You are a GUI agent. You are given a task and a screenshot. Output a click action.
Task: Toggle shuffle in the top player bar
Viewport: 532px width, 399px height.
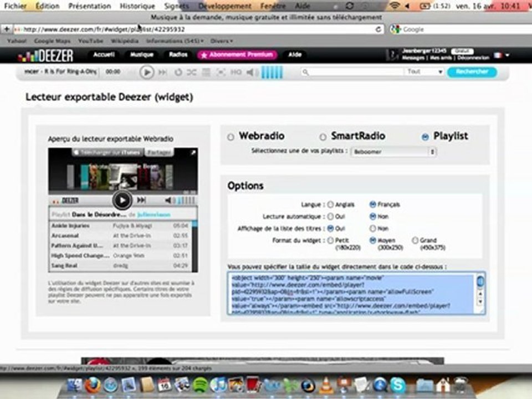[192, 72]
